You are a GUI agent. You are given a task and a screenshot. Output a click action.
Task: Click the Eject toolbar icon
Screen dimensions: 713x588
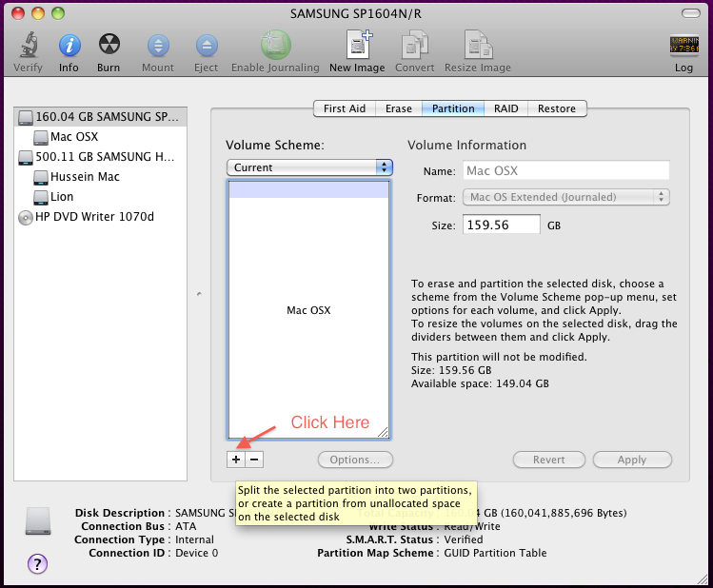click(207, 46)
